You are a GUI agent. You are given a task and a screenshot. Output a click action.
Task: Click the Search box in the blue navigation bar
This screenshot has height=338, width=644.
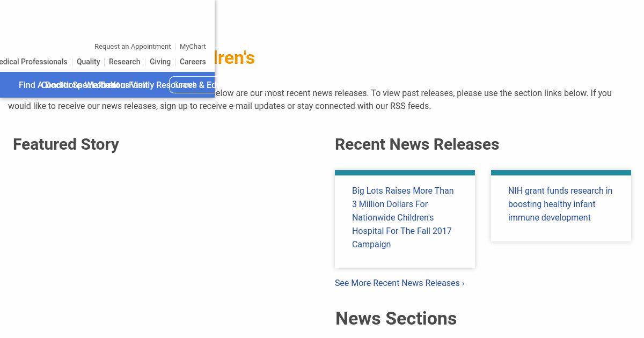tap(192, 85)
